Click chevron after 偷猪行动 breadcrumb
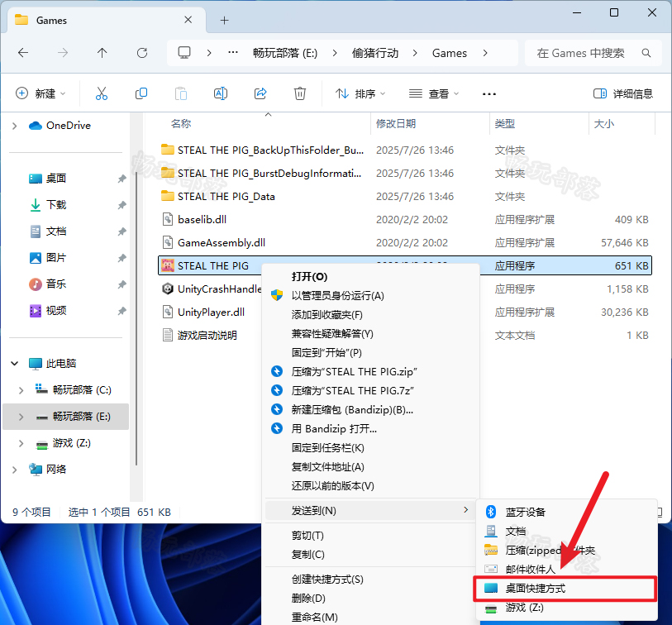672x625 pixels. [415, 53]
